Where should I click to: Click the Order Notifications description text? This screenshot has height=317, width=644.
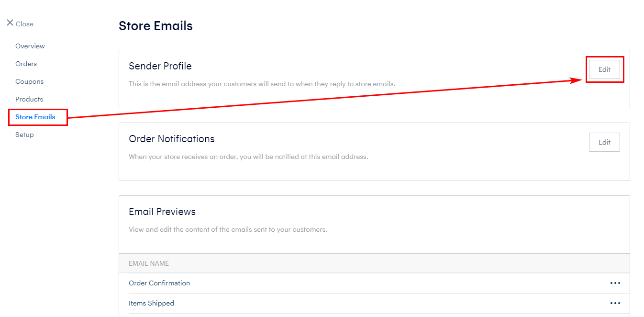(x=248, y=157)
